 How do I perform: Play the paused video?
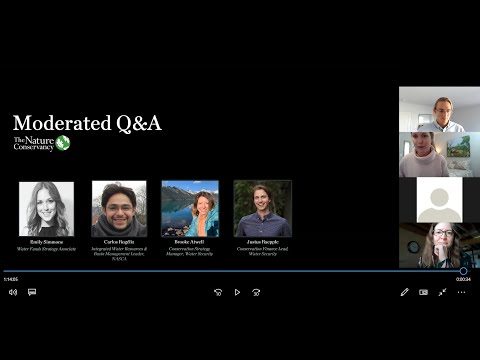coord(237,292)
